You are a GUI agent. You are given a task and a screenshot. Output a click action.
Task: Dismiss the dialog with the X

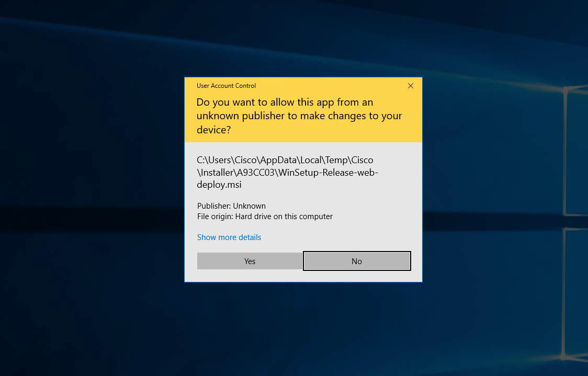click(411, 86)
